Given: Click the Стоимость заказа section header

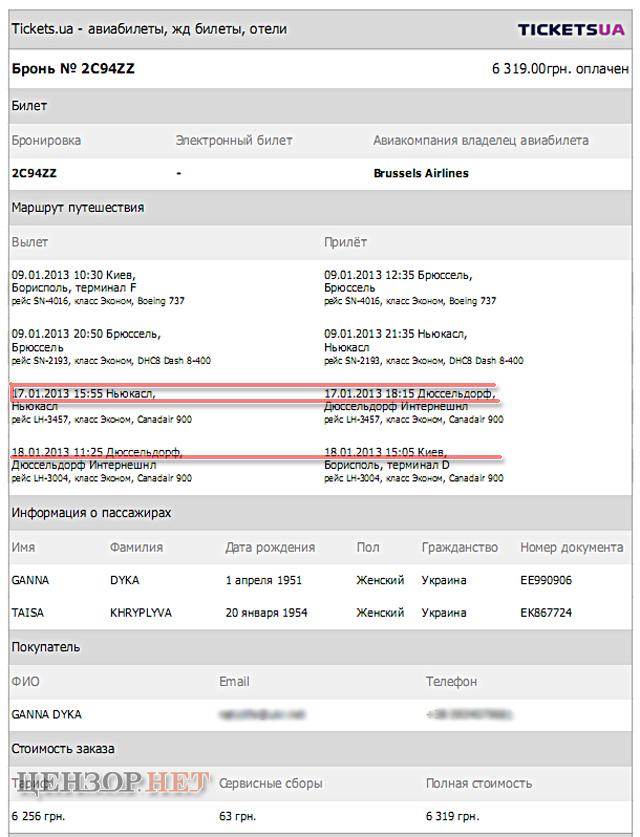Looking at the screenshot, I should pos(63,748).
